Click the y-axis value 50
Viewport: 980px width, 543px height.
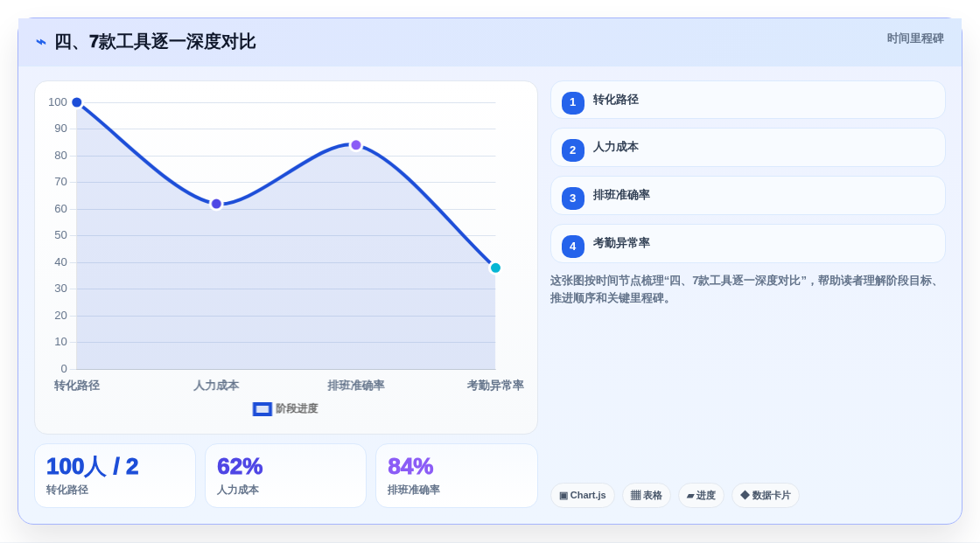60,235
